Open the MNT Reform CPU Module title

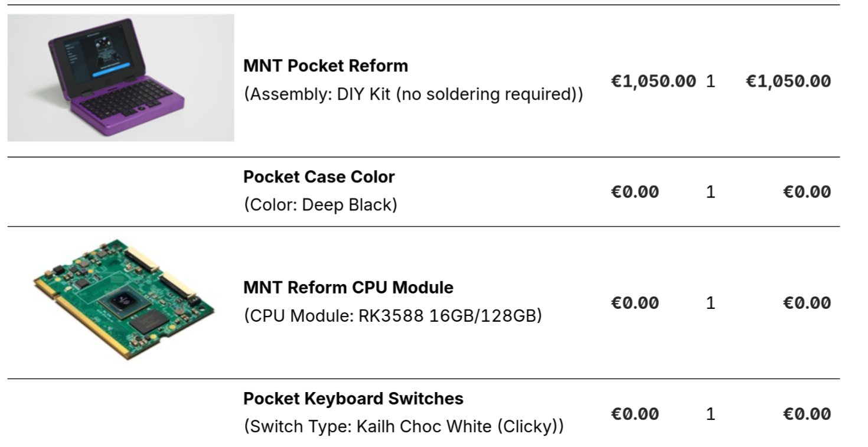tap(348, 288)
